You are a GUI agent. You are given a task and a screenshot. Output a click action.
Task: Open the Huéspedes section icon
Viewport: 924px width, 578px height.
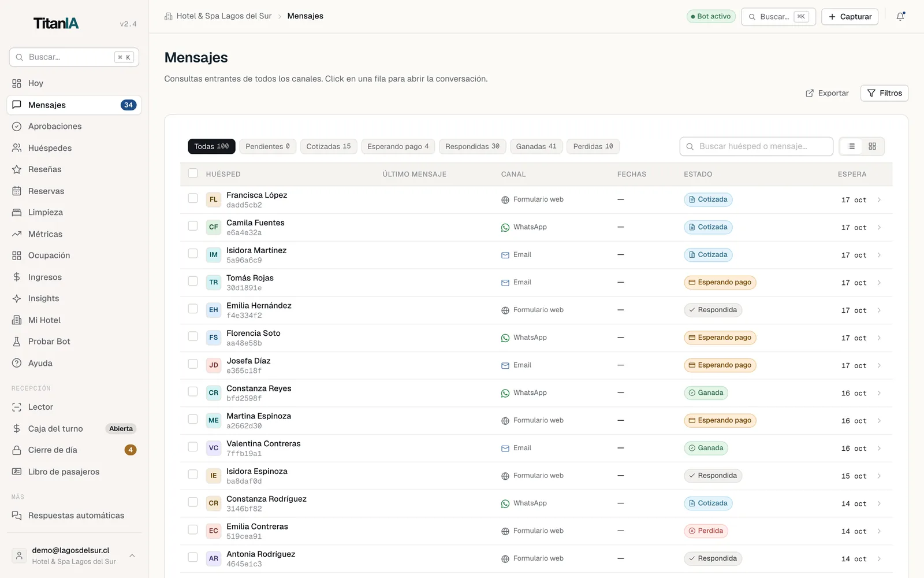[x=17, y=148]
